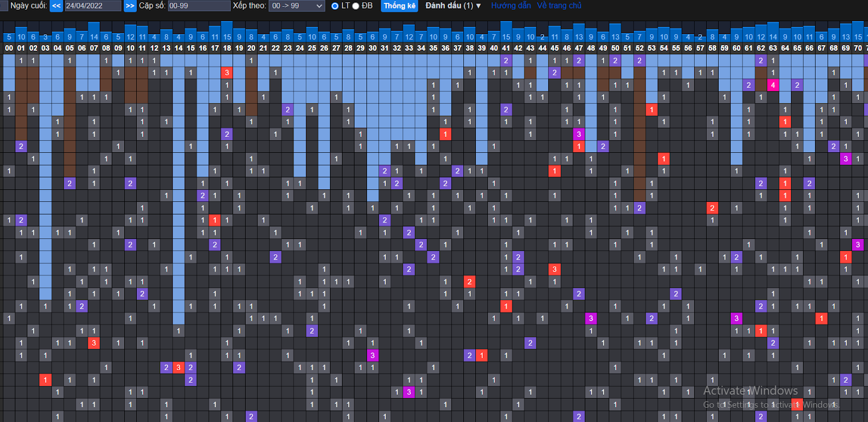Click column header 69

click(845, 48)
